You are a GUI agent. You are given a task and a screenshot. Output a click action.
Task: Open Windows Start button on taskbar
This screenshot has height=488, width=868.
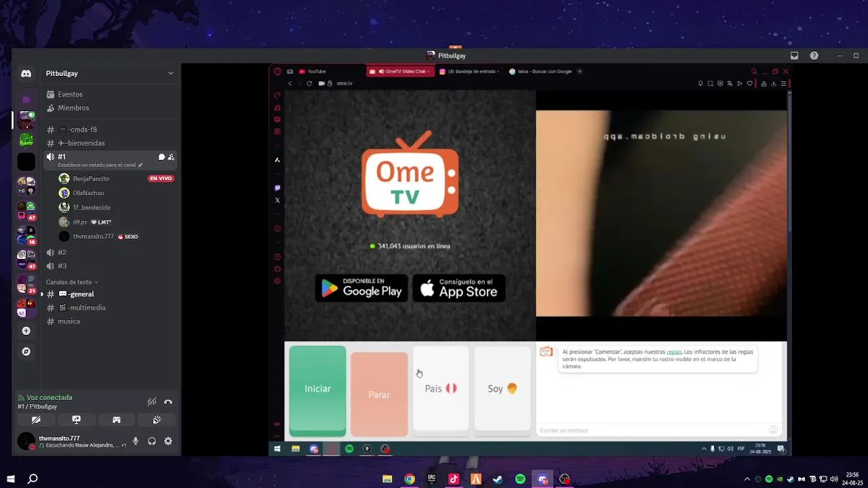click(x=11, y=479)
